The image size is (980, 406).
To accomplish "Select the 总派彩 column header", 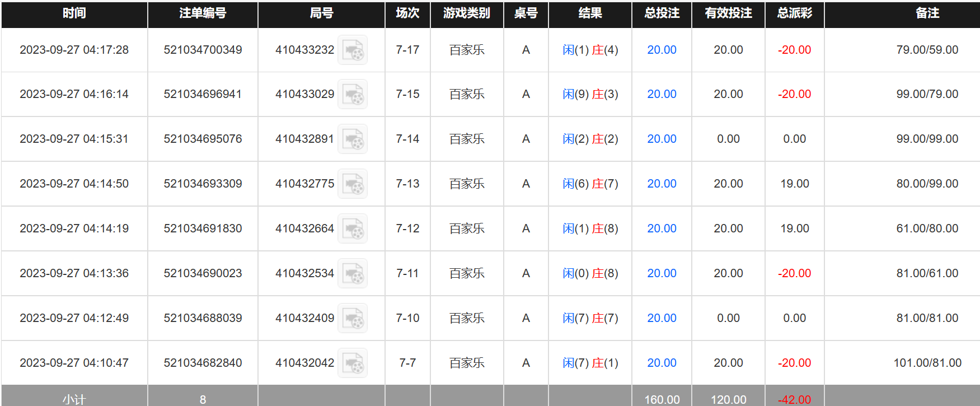I will click(x=794, y=13).
